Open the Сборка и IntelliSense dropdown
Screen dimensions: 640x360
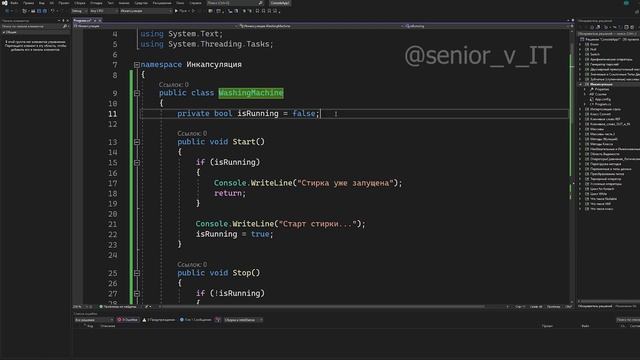pyautogui.click(x=243, y=320)
